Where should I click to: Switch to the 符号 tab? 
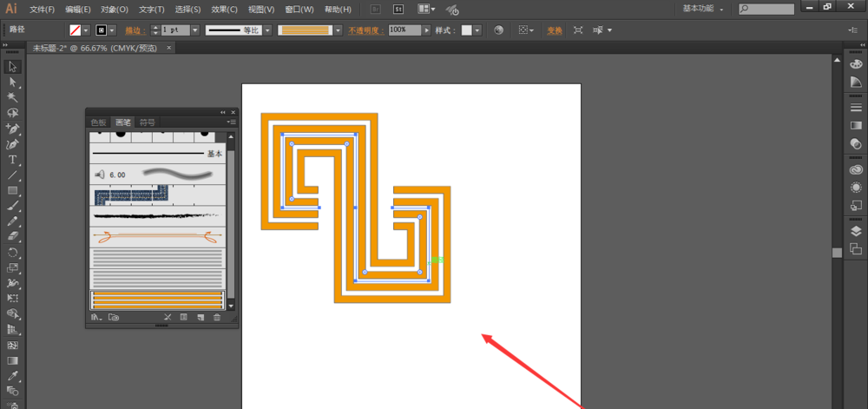(148, 122)
